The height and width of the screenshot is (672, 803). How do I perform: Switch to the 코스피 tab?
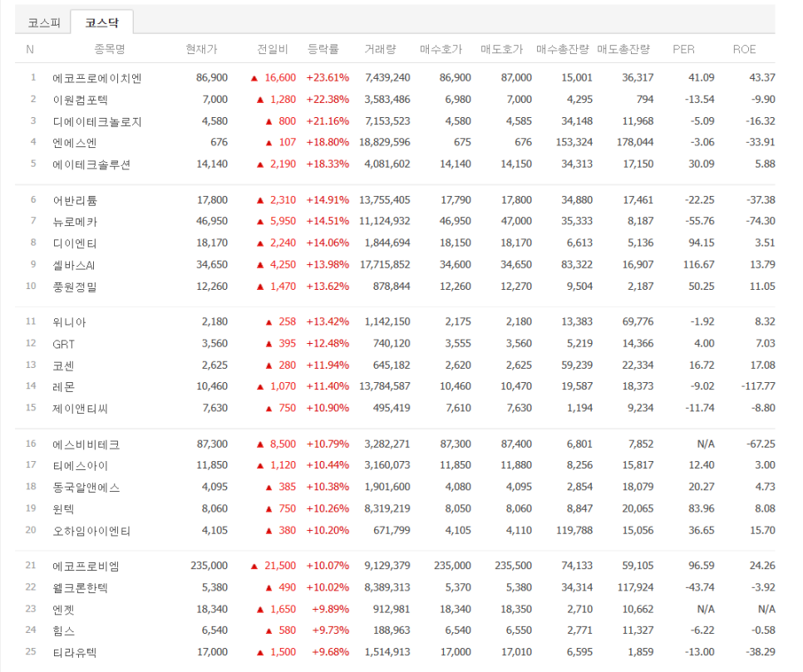click(44, 22)
